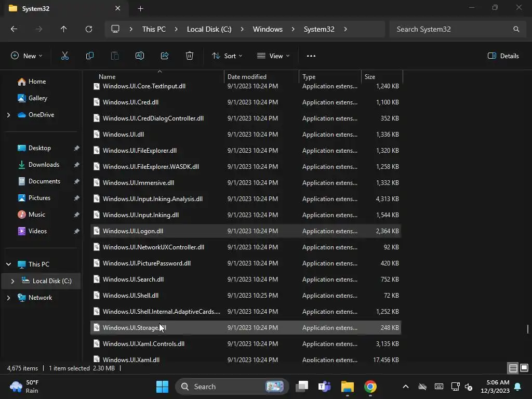Click This PC breadcrumb
This screenshot has height=399, width=532.
click(x=154, y=29)
